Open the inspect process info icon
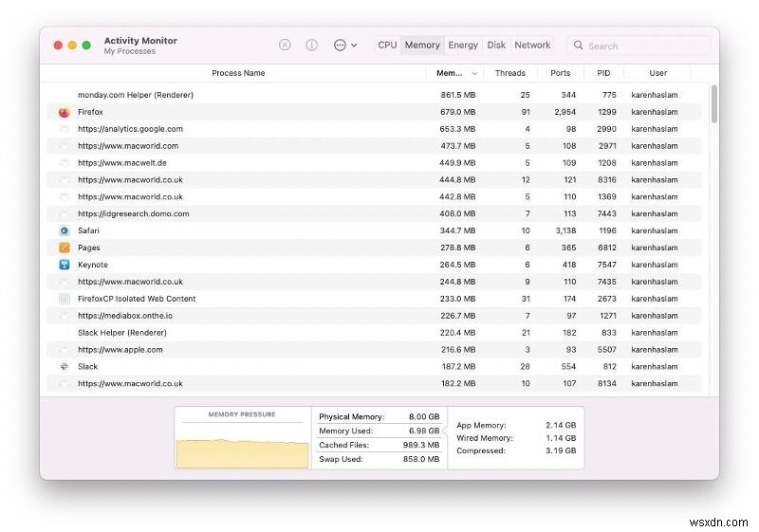This screenshot has width=759, height=532. coord(311,45)
